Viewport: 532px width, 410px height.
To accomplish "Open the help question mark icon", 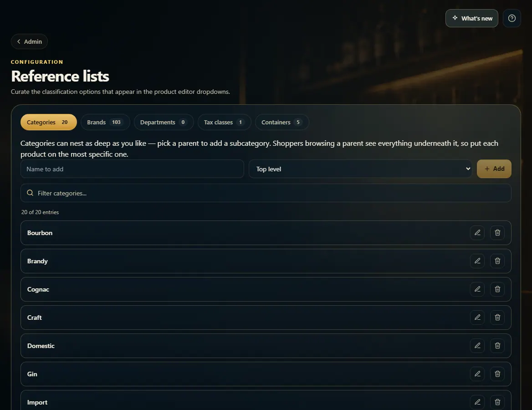I will 512,18.
